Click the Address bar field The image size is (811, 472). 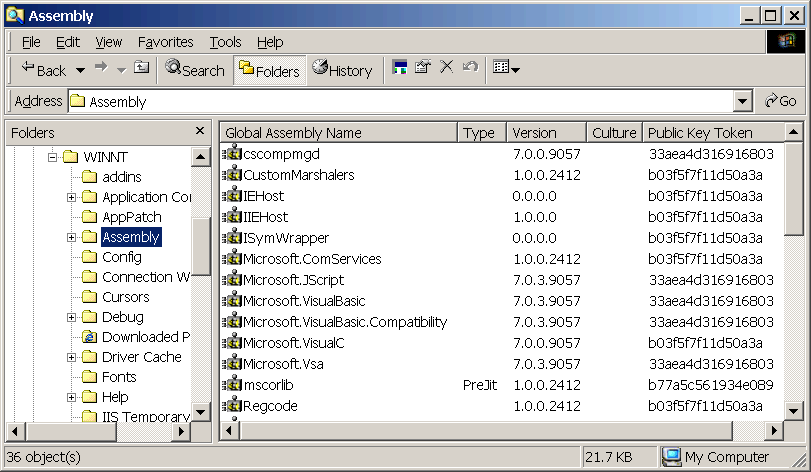point(401,101)
